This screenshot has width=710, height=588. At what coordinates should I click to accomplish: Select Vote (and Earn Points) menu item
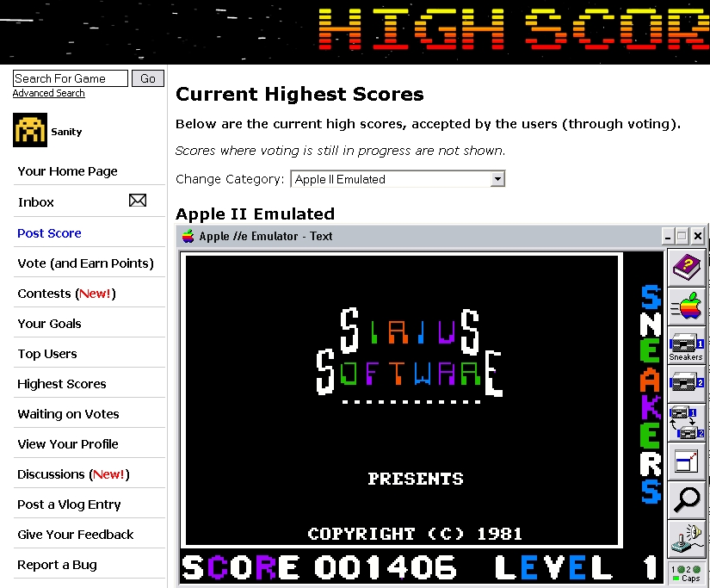click(x=85, y=263)
